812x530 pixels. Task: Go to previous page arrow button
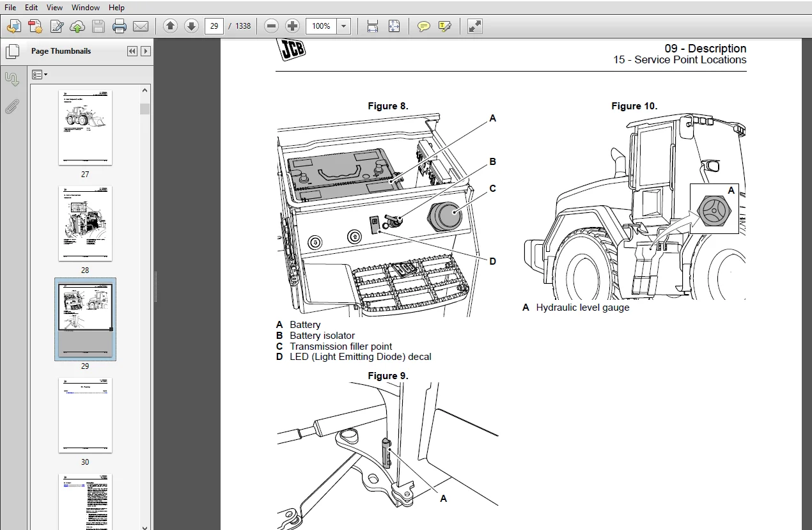170,26
